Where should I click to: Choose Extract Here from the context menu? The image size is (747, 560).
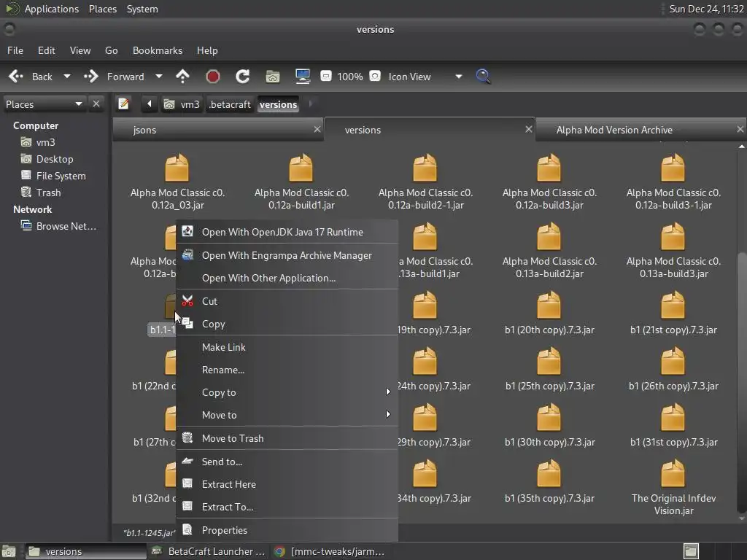pos(228,484)
